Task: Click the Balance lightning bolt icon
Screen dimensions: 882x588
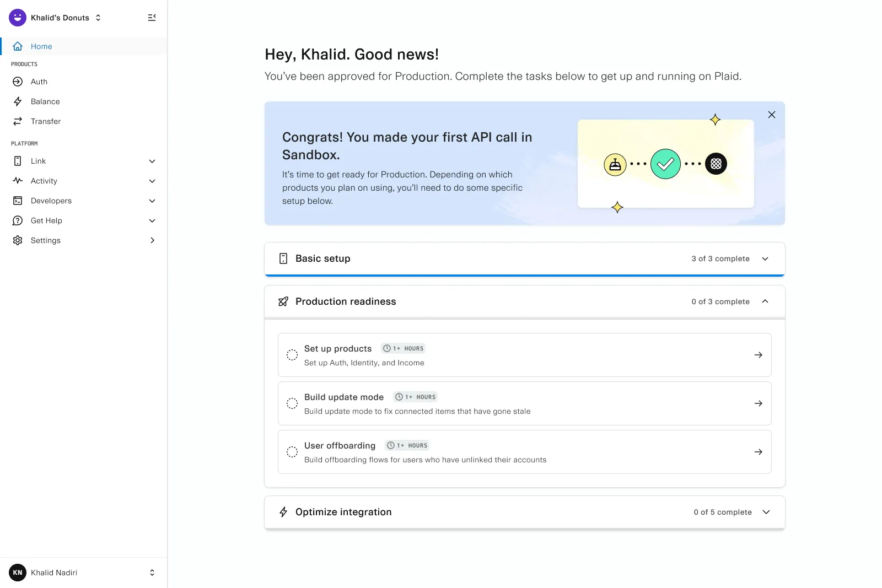Action: point(18,101)
